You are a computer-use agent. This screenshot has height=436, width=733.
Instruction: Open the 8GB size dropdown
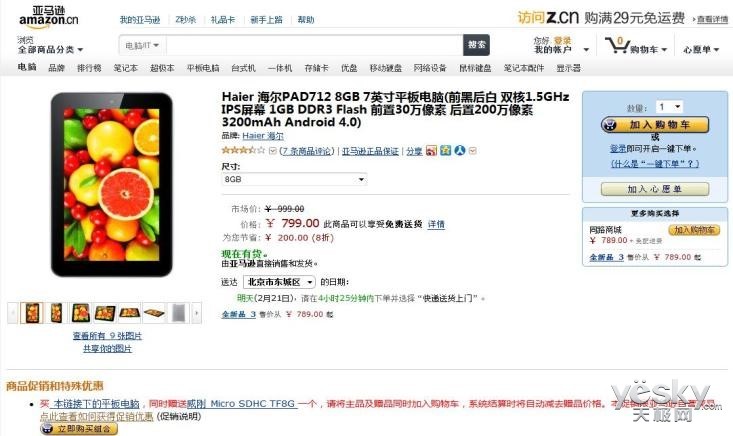[294, 179]
